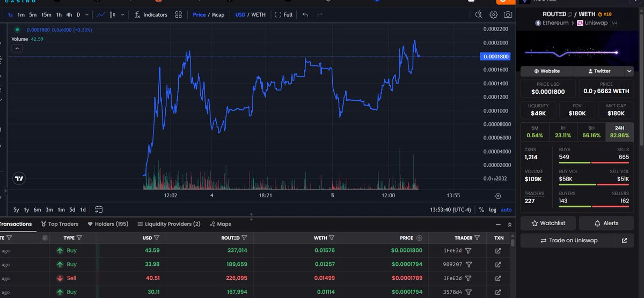Open the chart layout grid icon

pyautogui.click(x=179, y=14)
